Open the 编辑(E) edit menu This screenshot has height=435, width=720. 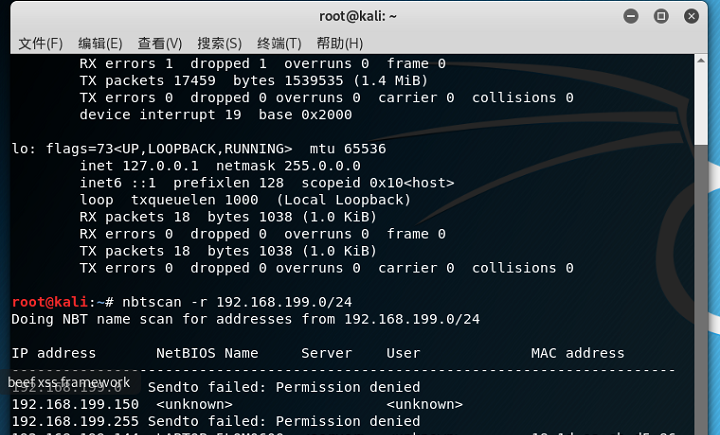click(100, 44)
